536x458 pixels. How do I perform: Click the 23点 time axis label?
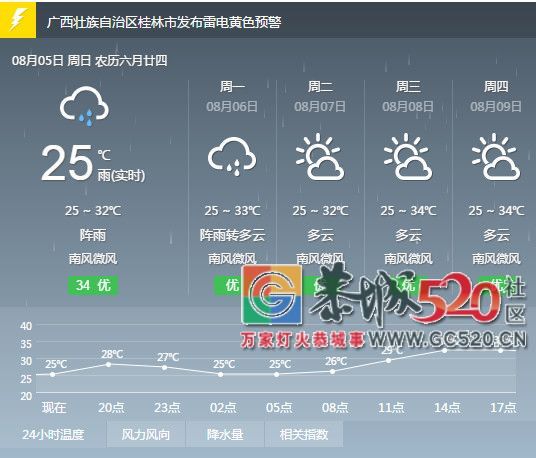167,407
